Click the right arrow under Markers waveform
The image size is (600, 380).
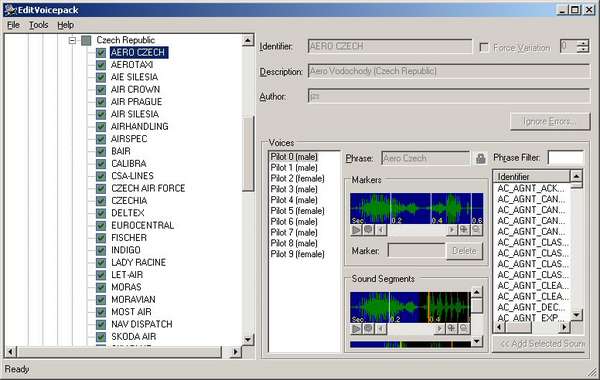pos(452,230)
